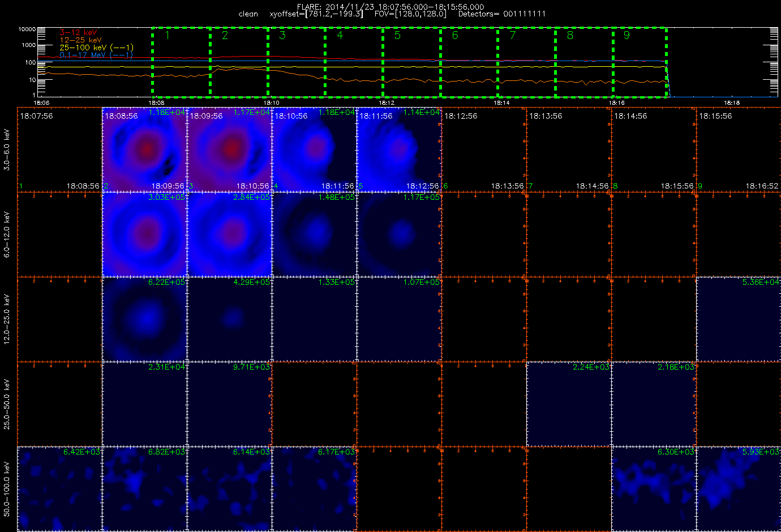The height and width of the screenshot is (532, 781).
Task: Open 3.0-6.0 keV image for interval 3
Action: (x=230, y=149)
